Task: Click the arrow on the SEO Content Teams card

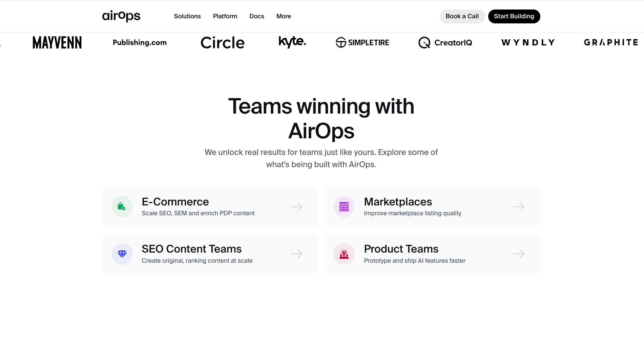Action: point(296,254)
